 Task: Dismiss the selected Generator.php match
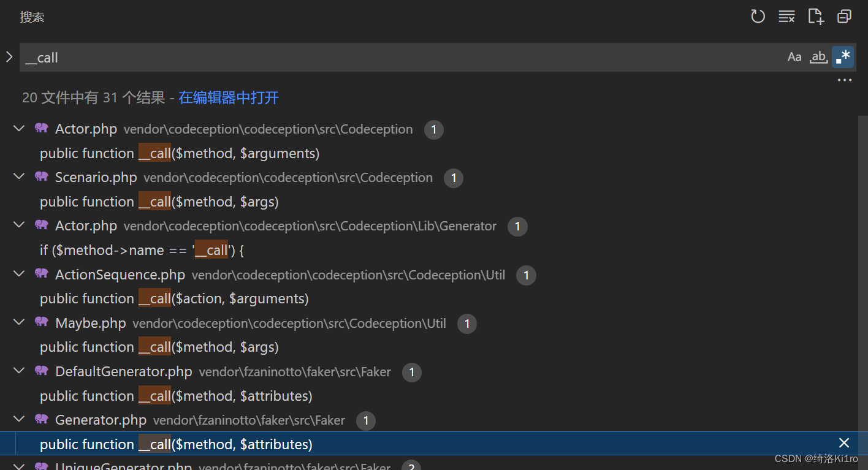(844, 442)
